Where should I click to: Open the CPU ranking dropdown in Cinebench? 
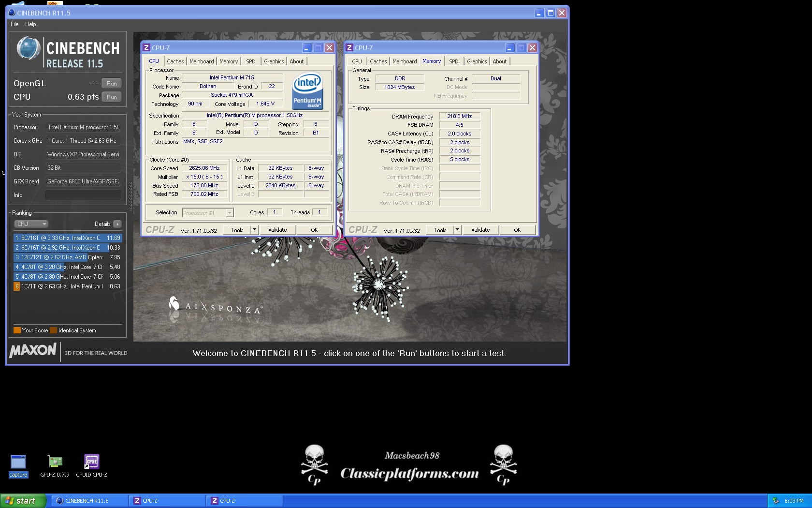(x=31, y=224)
